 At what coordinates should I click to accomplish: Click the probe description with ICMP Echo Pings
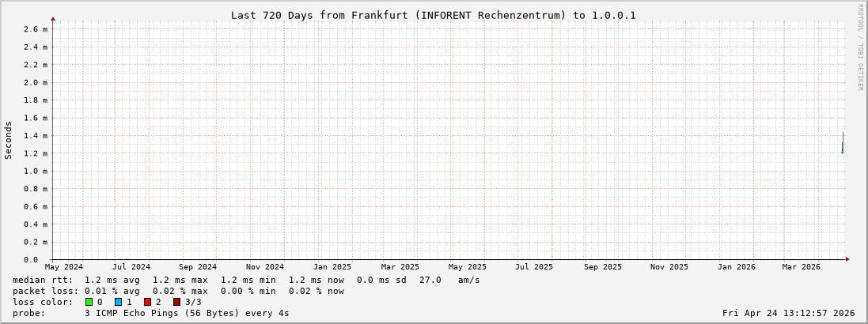coord(187,313)
